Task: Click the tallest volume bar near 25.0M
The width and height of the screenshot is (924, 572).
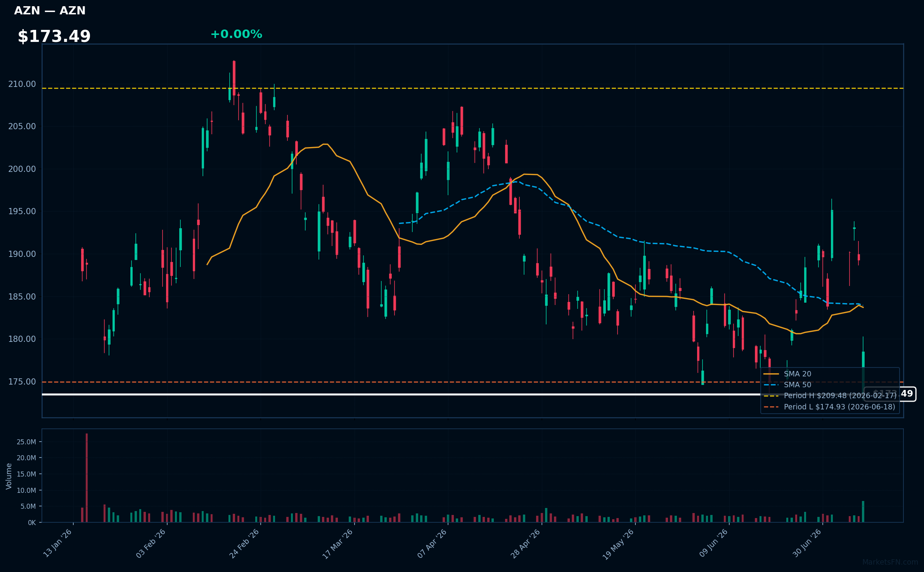Action: [x=87, y=478]
